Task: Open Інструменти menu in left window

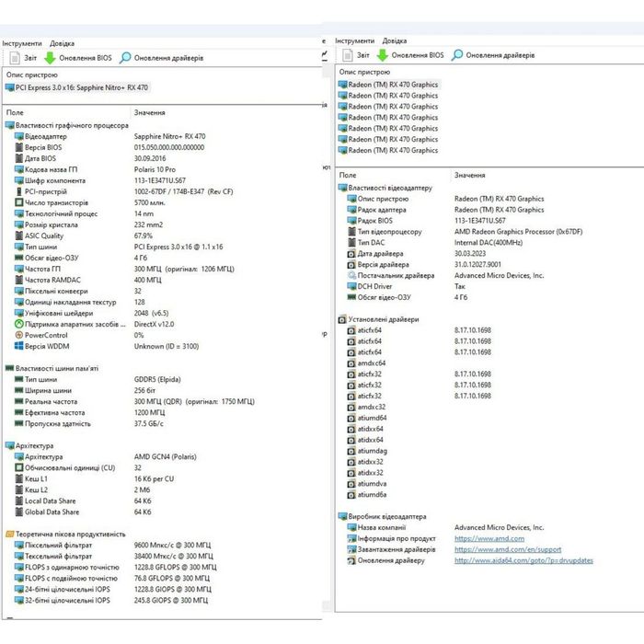Action: tap(22, 43)
